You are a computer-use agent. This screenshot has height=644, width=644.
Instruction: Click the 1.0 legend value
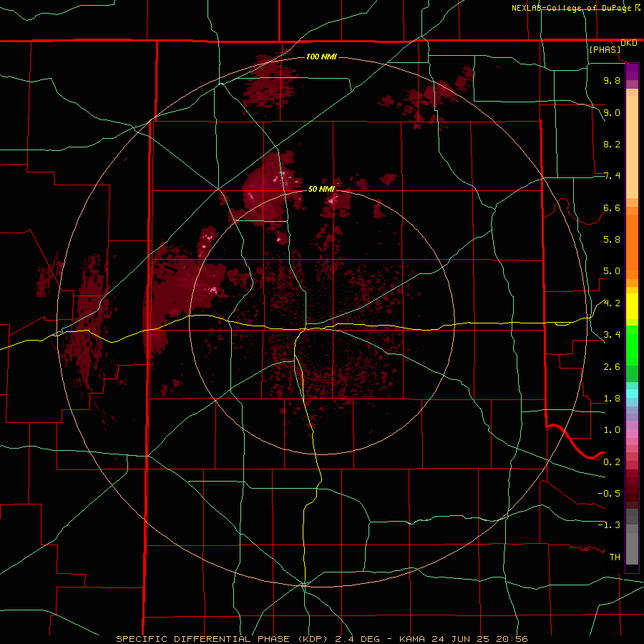coord(612,430)
